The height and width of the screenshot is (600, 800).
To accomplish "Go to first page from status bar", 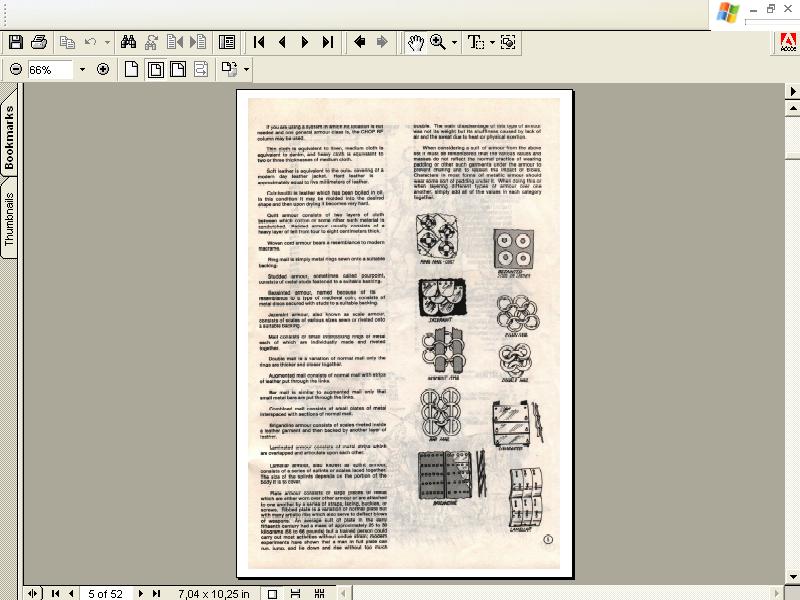I will [55, 593].
